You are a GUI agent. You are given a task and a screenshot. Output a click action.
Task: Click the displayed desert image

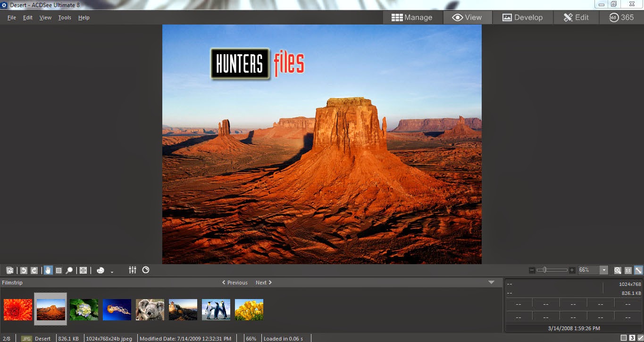tap(322, 144)
